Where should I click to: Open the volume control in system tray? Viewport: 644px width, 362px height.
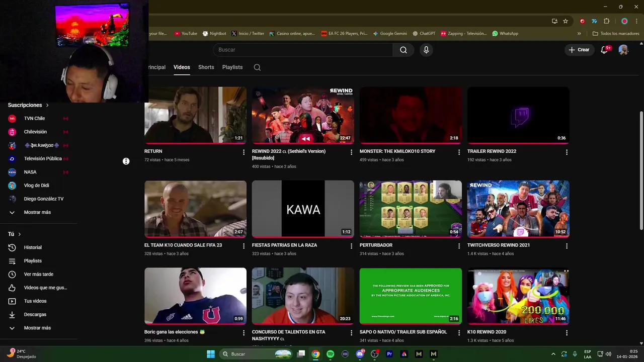point(608,354)
